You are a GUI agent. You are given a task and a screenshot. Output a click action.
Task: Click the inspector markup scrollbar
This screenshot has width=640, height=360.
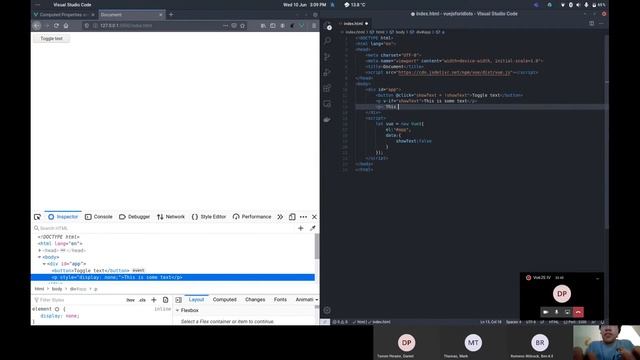point(317,247)
